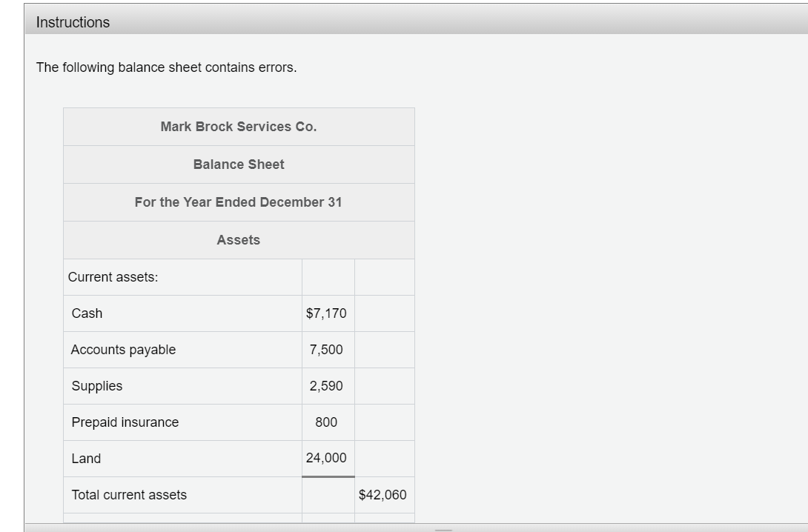Select the $42,060 total cell
The width and height of the screenshot is (808, 532).
coord(383,494)
